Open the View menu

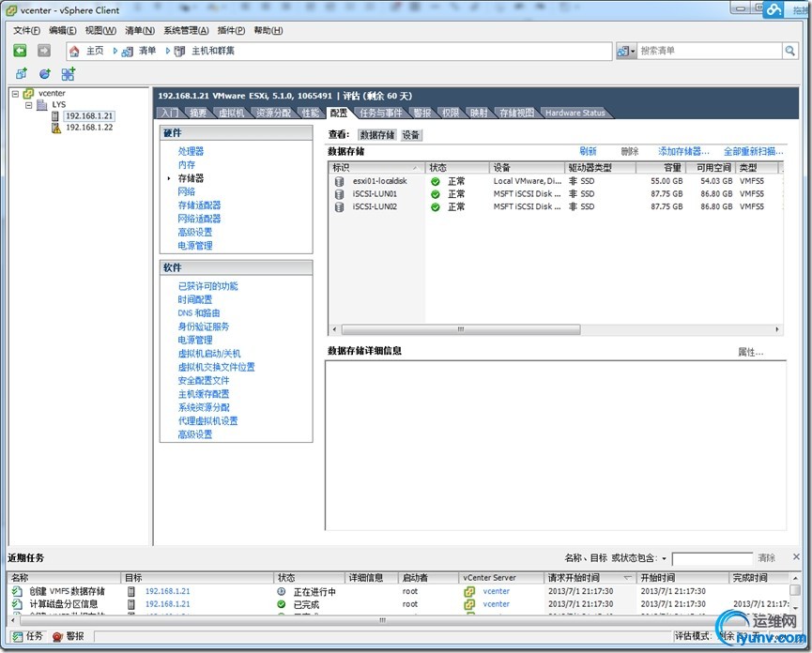[100, 31]
